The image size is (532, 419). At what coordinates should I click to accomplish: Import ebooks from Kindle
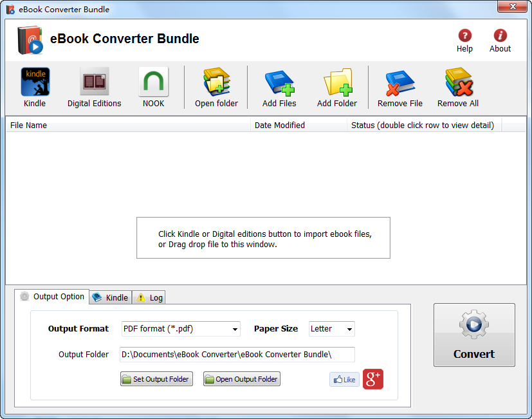[x=35, y=88]
